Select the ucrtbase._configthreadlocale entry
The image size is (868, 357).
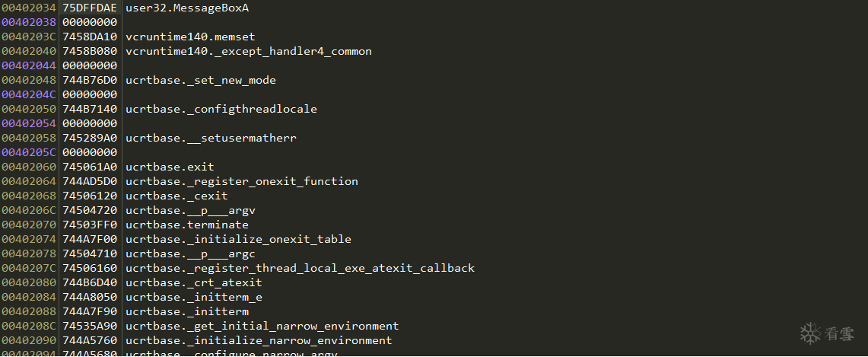pos(221,110)
